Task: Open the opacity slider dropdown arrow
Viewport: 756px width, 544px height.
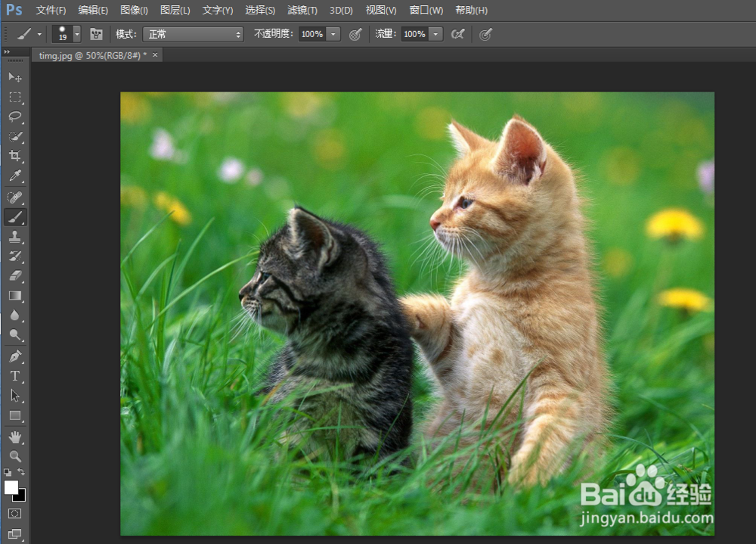Action: coord(333,34)
